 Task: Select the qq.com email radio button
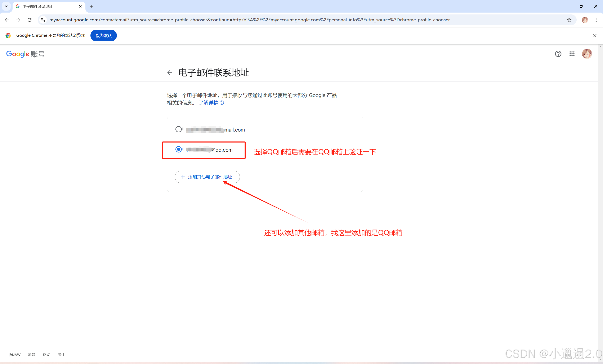(179, 149)
